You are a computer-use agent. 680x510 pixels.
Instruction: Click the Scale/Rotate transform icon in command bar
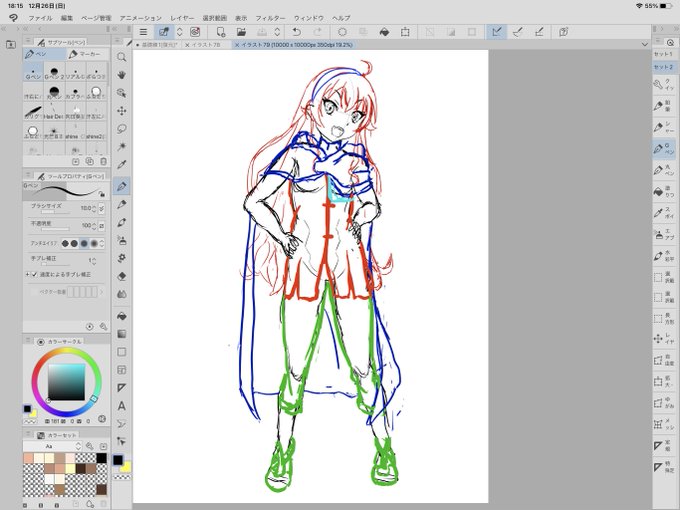(405, 32)
